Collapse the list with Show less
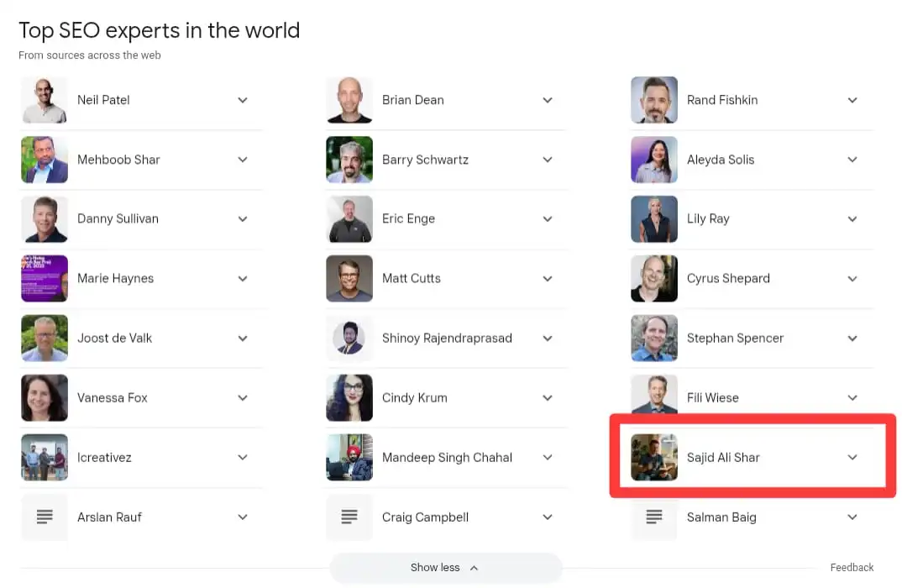902x588 pixels. coord(445,568)
